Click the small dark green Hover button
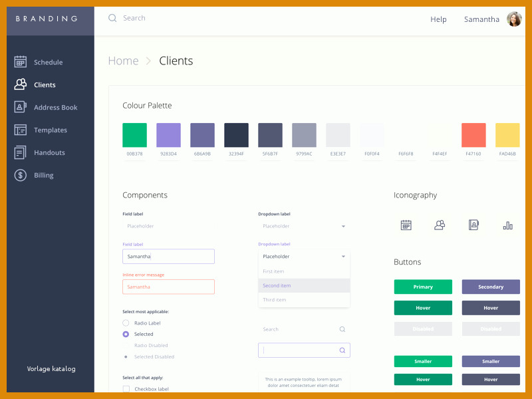Viewport: 532px width, 399px height. tap(423, 379)
